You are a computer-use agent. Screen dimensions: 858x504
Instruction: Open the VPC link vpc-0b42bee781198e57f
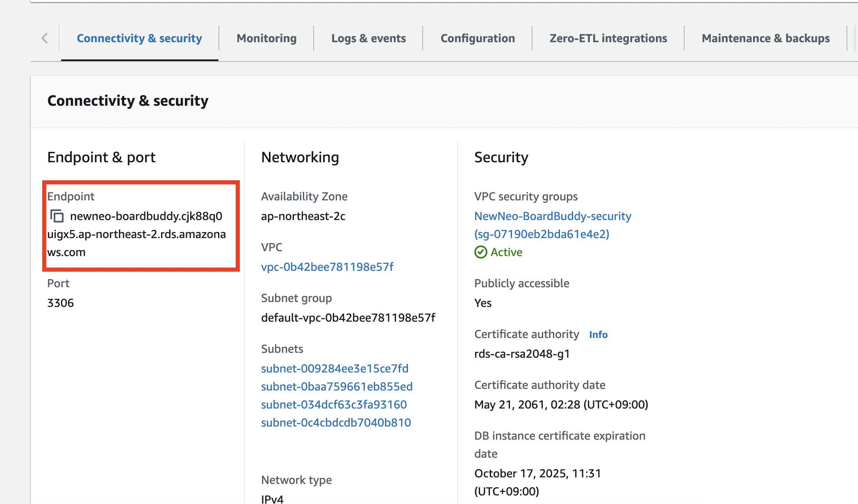pyautogui.click(x=327, y=267)
